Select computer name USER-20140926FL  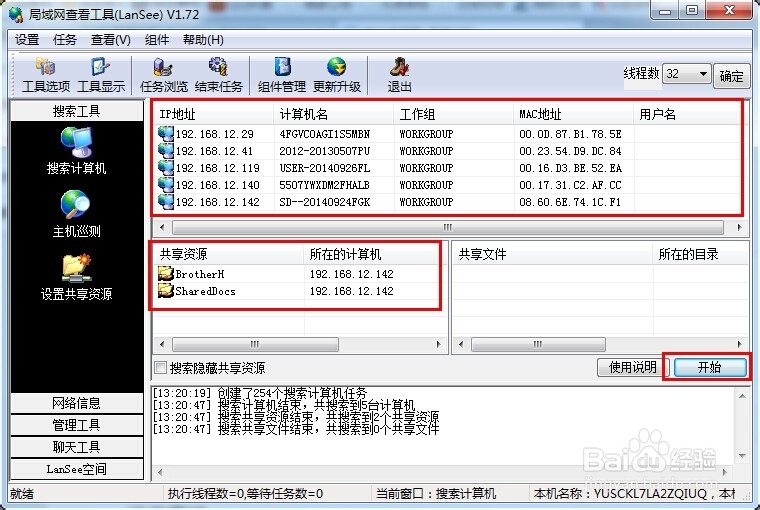[325, 168]
